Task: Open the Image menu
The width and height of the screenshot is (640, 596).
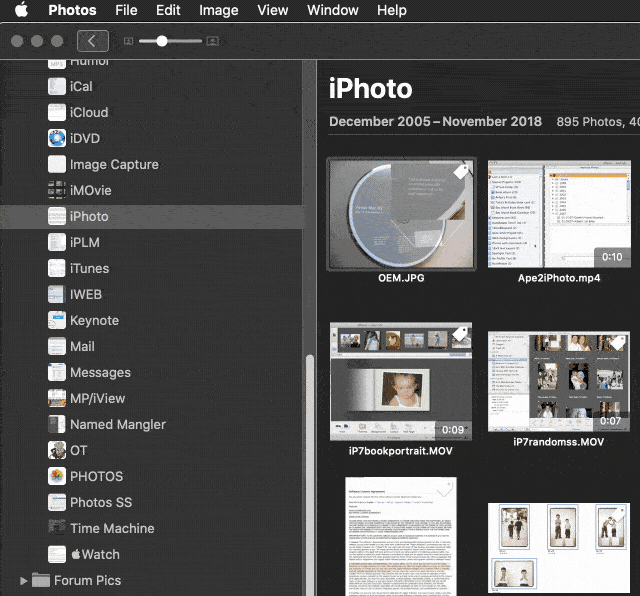Action: pos(218,11)
